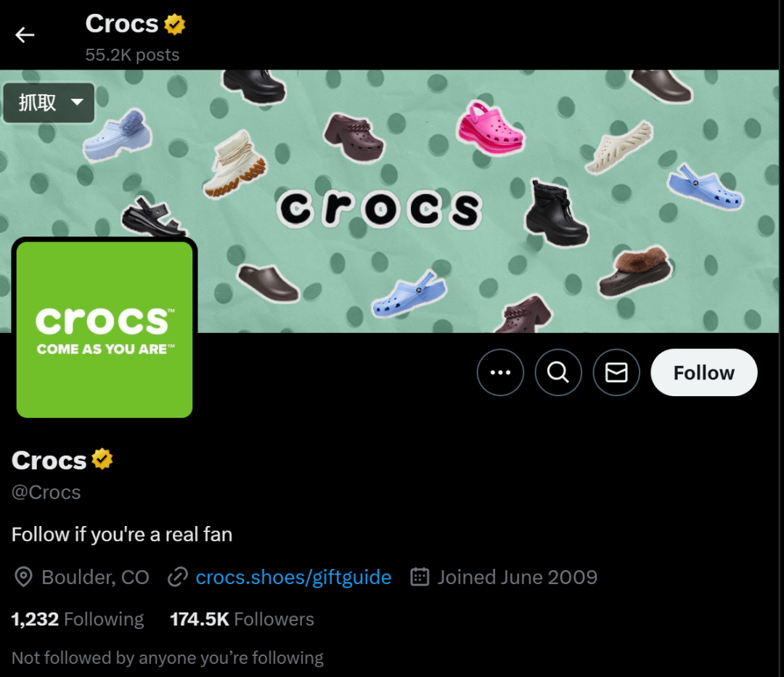This screenshot has width=784, height=677.
Task: Click the calendar joined-date icon
Action: pos(420,578)
